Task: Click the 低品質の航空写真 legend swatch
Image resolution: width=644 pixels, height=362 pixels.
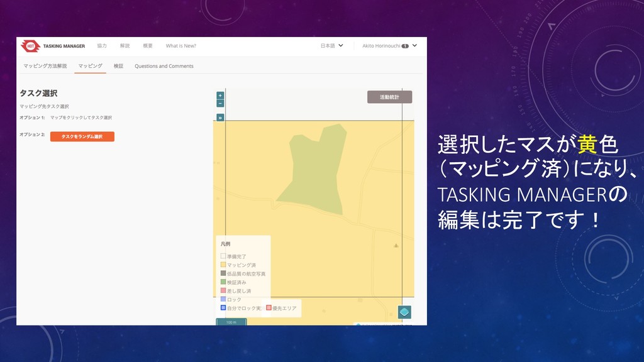Action: coord(223,273)
